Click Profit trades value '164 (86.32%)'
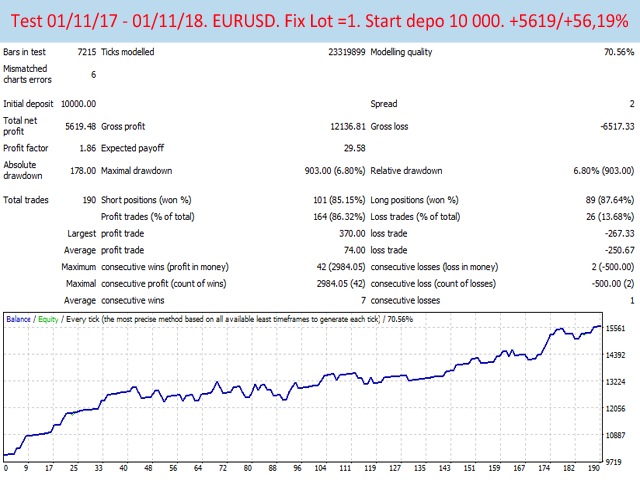Image resolution: width=640 pixels, height=480 pixels. [x=339, y=217]
